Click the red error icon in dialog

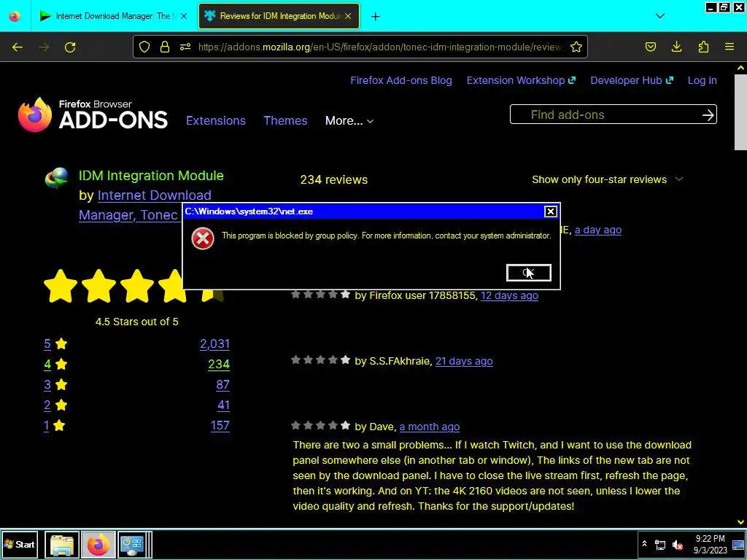(203, 238)
